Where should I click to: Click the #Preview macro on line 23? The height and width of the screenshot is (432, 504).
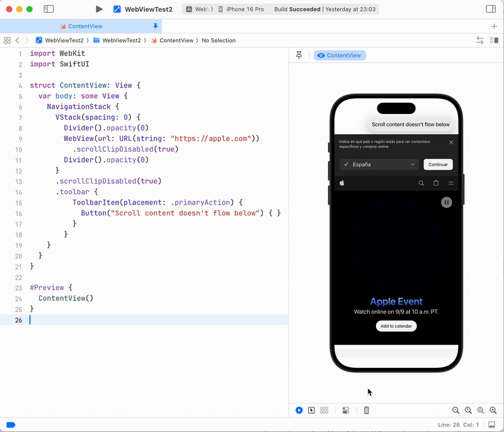click(x=47, y=287)
